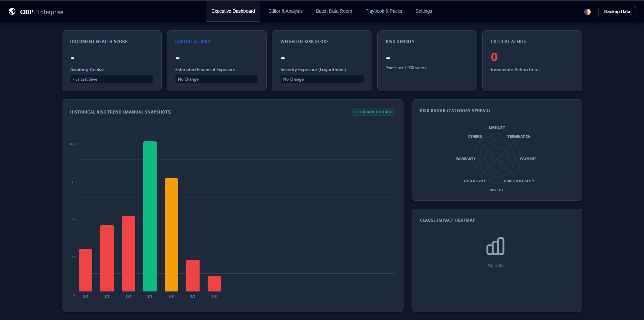Click the vs Last Save field under Document Health
This screenshot has width=644, height=320.
tap(111, 79)
